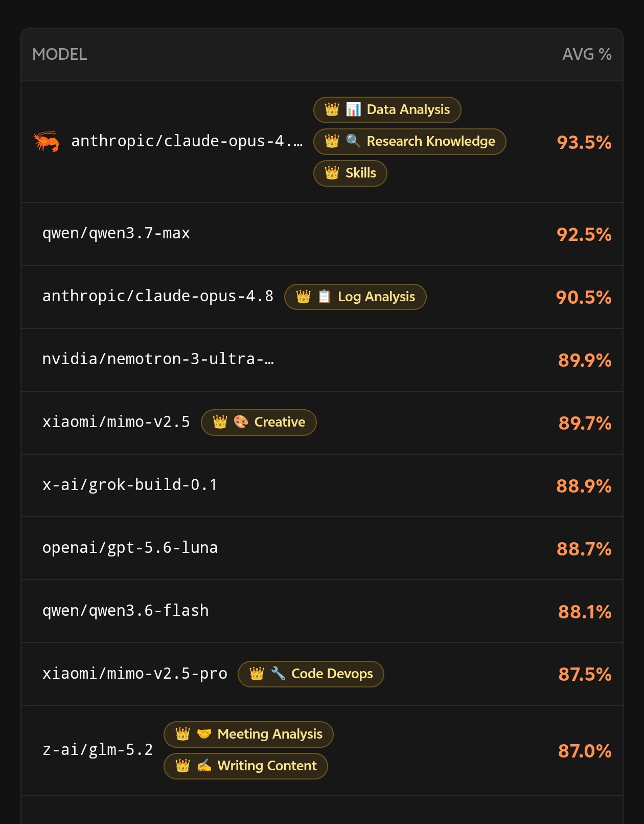Open the qwen/qwen3.7-max model row
644x824 pixels.
pyautogui.click(x=322, y=234)
